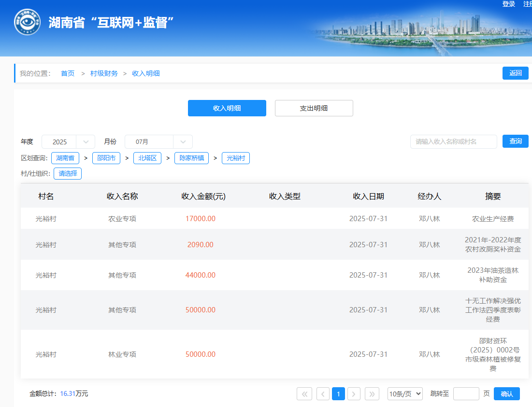Switch to the 支出明细 tab
The image size is (532, 407).
(x=314, y=108)
